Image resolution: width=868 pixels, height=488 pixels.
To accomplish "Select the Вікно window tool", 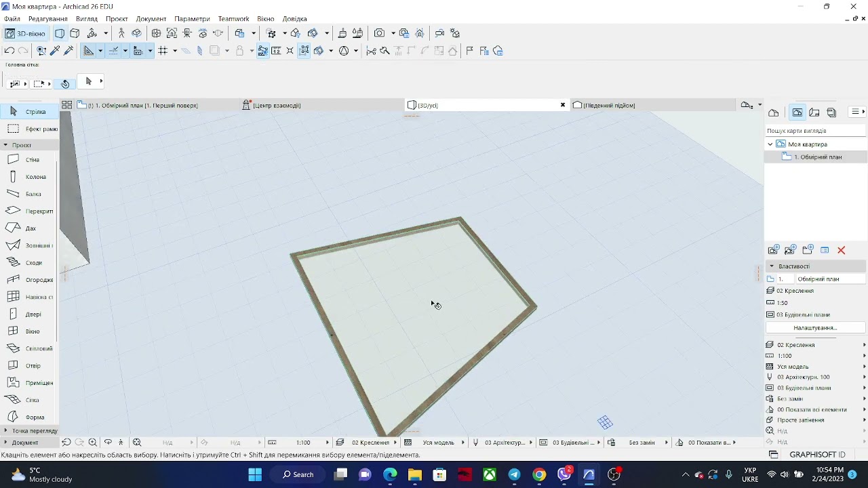I will tap(30, 331).
